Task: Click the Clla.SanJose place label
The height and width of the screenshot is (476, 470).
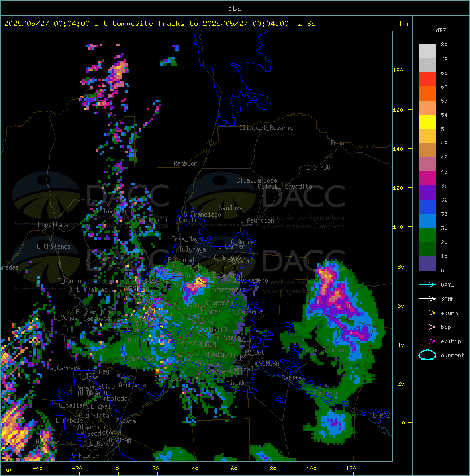Action: click(x=256, y=180)
